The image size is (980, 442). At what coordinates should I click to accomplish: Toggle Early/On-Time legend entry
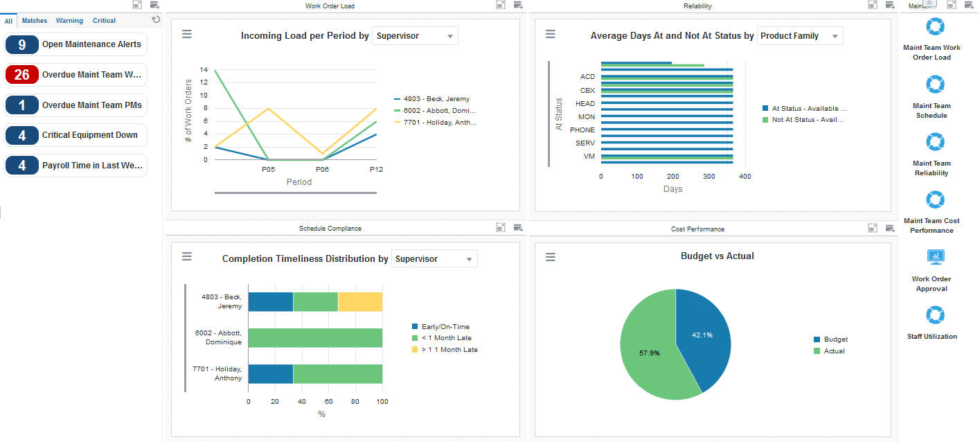(x=440, y=327)
